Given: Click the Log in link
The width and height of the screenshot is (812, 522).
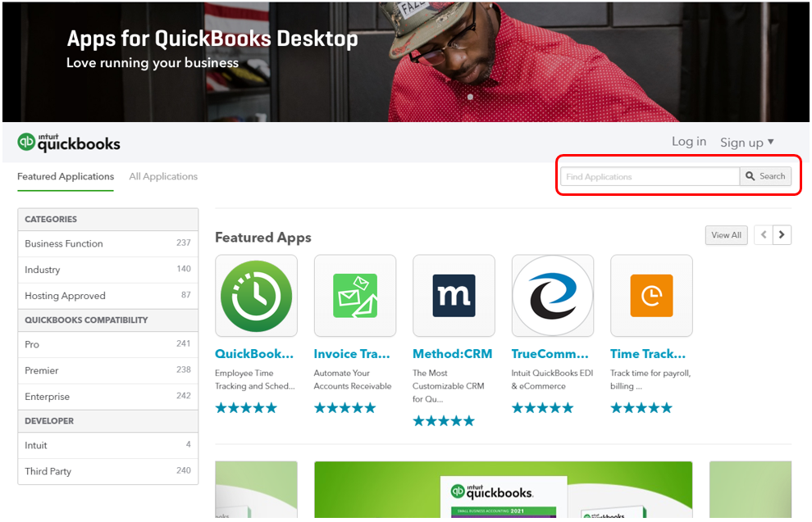Looking at the screenshot, I should 689,142.
